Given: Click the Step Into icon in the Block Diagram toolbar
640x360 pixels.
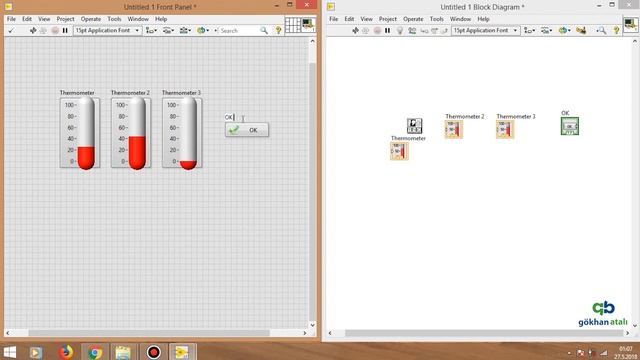Looking at the screenshot, I should (x=424, y=31).
